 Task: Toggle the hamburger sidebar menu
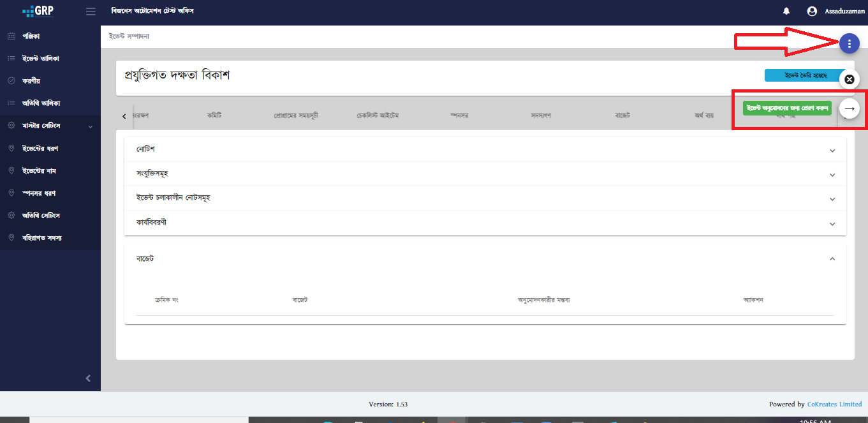[x=91, y=11]
